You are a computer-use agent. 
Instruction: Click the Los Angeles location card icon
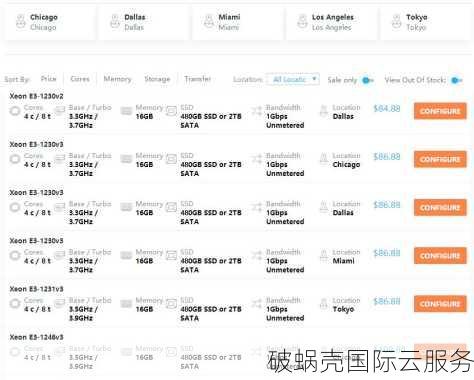tap(302, 21)
